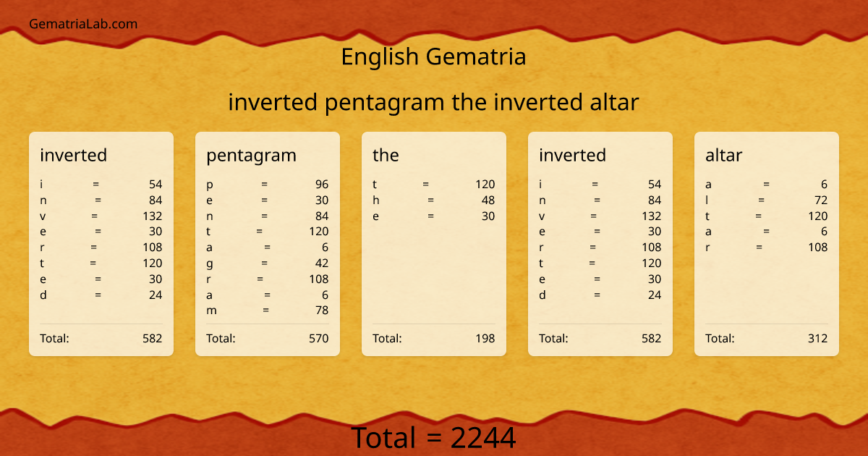Select the value 78 for letter m
Image resolution: width=868 pixels, height=456 pixels.
tap(322, 311)
